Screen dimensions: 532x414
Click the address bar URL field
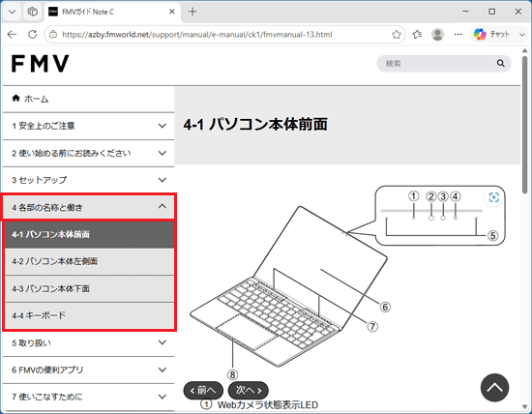click(x=224, y=34)
